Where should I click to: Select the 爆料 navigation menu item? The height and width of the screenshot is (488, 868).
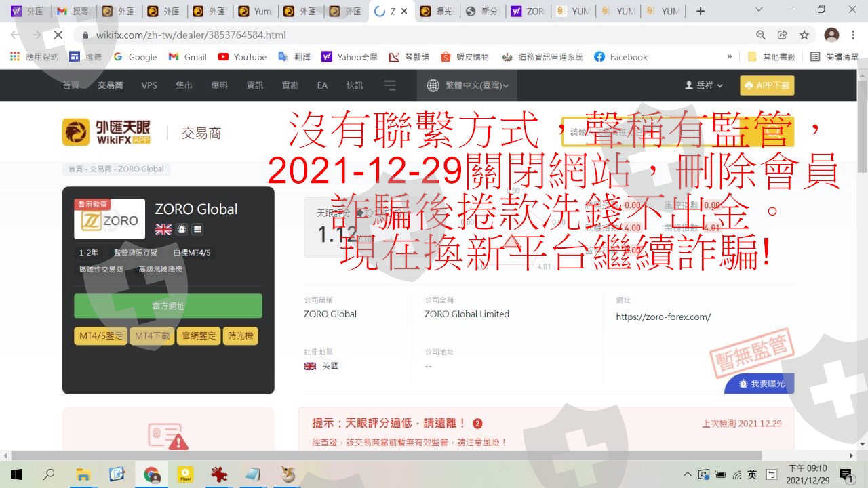pos(219,85)
